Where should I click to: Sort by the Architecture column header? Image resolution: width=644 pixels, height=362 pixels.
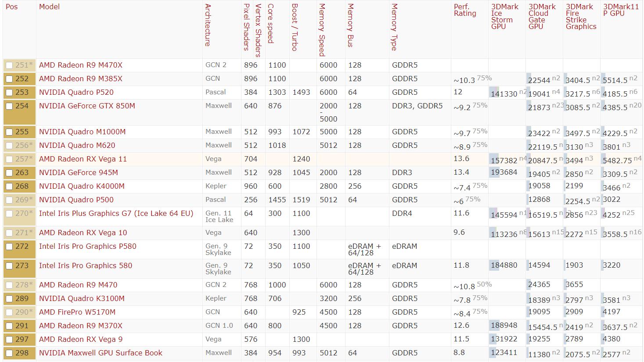pos(208,25)
